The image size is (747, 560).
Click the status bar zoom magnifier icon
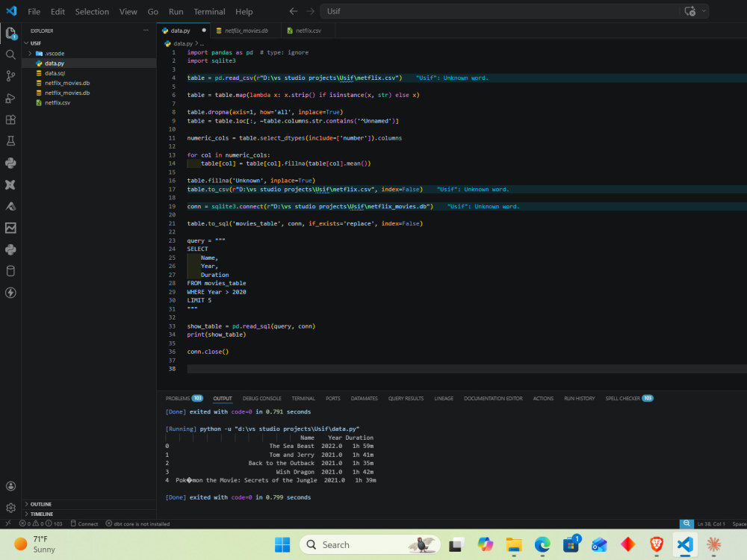pyautogui.click(x=686, y=523)
